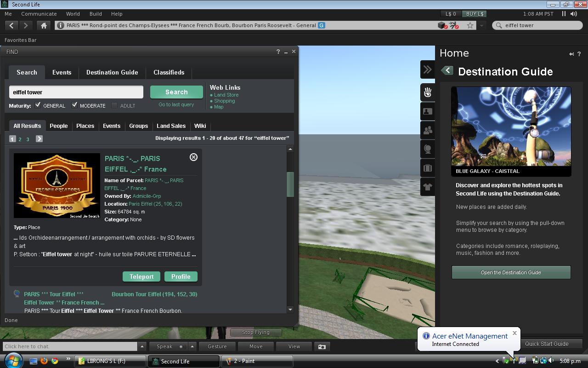The width and height of the screenshot is (588, 368).
Task: Open the My Profile sidebar tab
Action: click(x=427, y=111)
